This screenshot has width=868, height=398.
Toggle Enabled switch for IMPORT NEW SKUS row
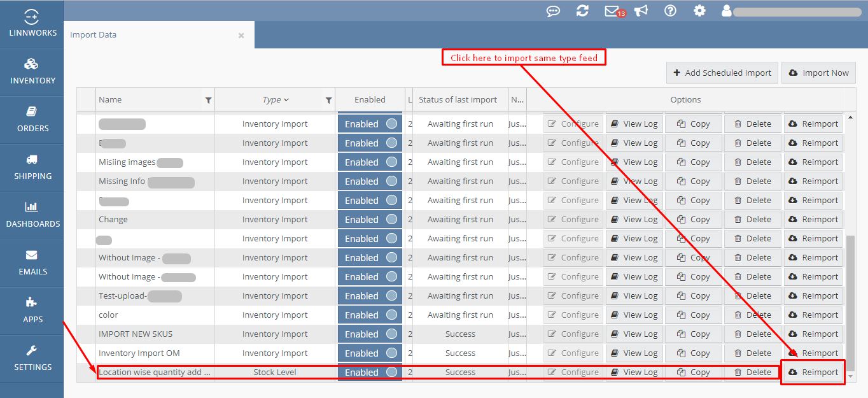point(370,334)
